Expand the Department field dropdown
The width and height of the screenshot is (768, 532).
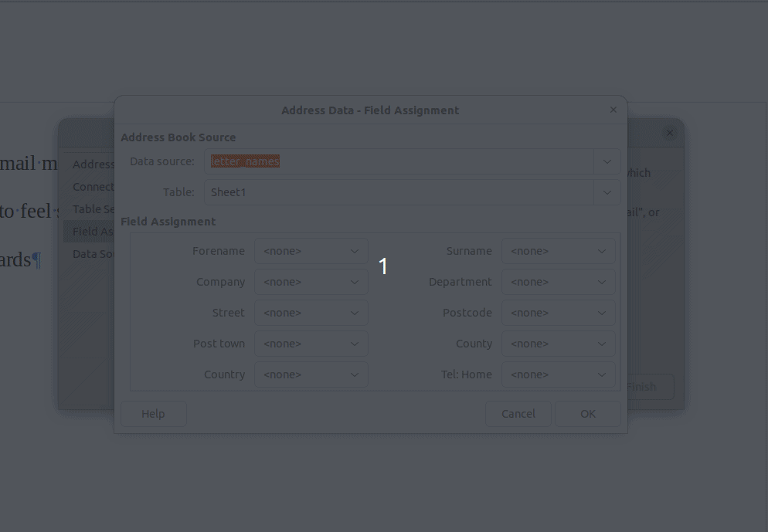[x=558, y=282]
